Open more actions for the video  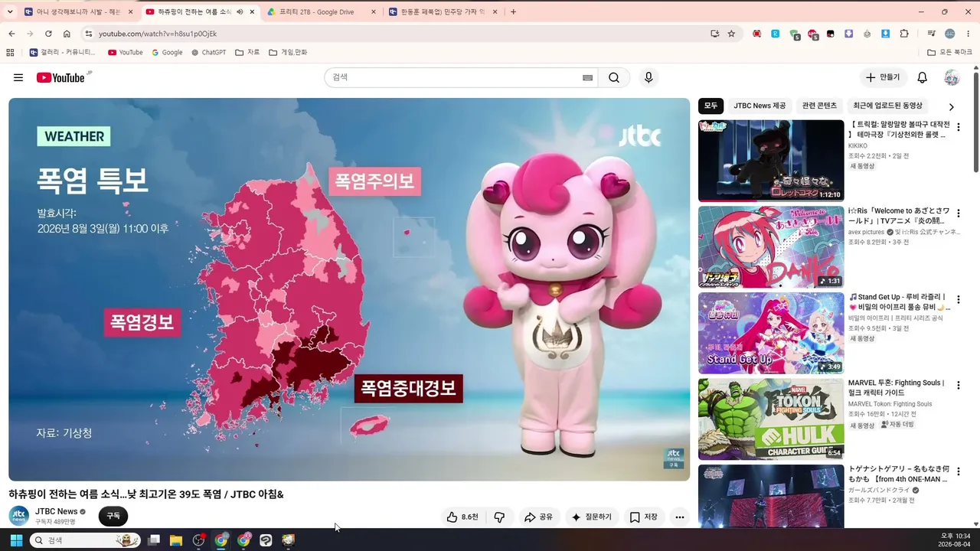pos(679,517)
